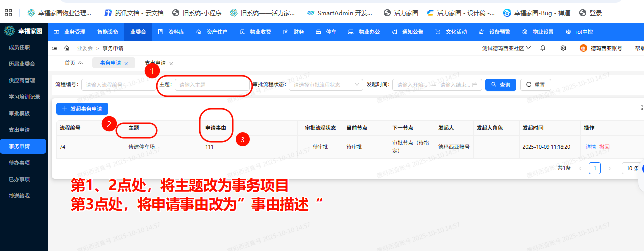Image resolution: width=644 pixels, height=251 pixels.
Task: Switch to the 首页 tab
Action: 73,63
